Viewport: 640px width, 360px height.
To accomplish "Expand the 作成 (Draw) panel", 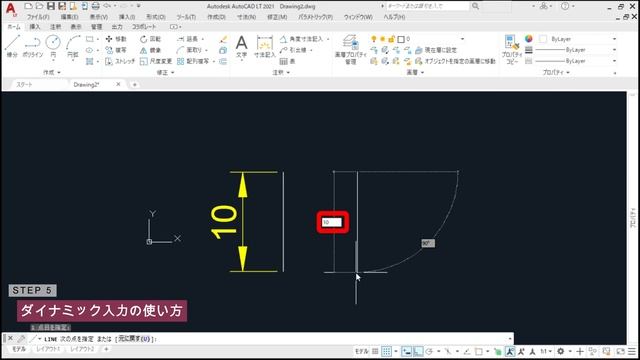I will (52, 72).
